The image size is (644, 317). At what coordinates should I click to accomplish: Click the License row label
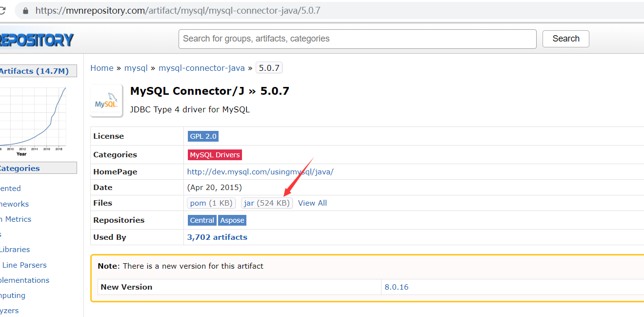108,136
